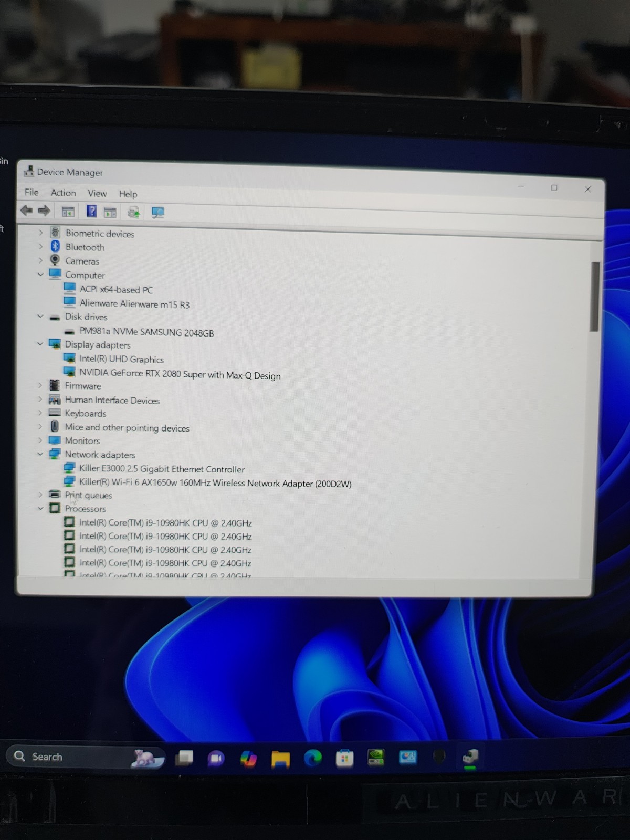Open the Help menu

[x=128, y=194]
